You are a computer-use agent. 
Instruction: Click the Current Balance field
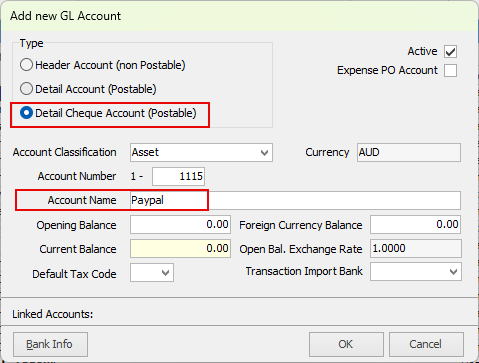[180, 248]
